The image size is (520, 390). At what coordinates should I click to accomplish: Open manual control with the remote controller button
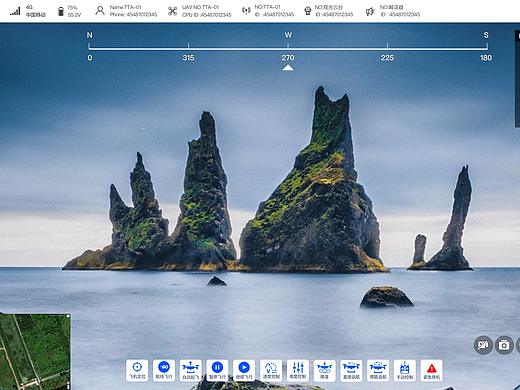pyautogui.click(x=405, y=370)
